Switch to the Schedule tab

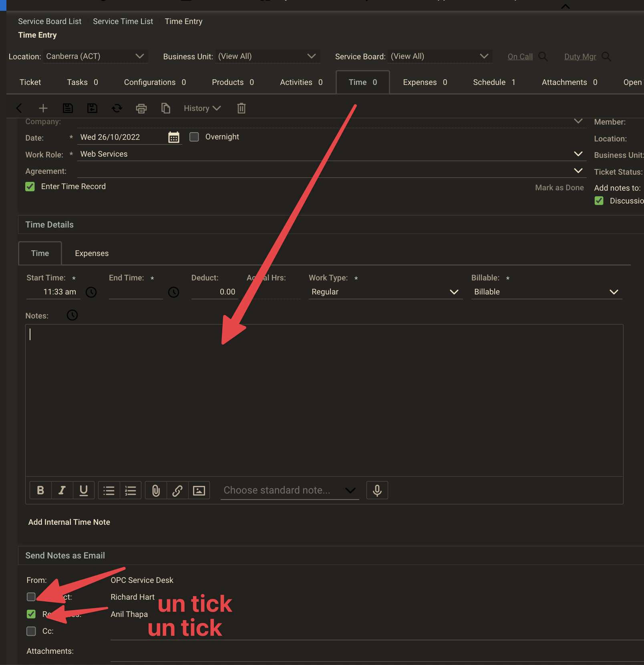click(x=494, y=83)
